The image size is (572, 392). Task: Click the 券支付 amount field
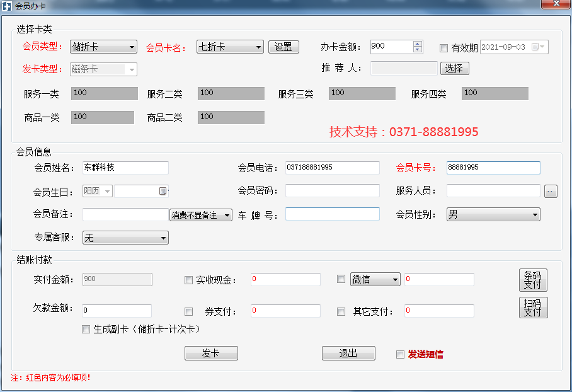point(285,311)
